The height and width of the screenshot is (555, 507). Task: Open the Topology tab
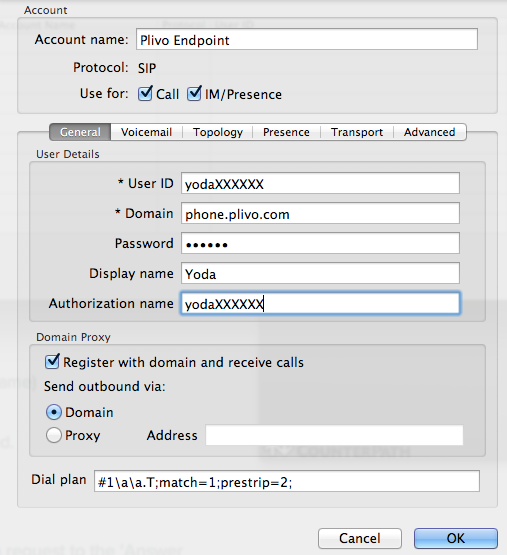(218, 132)
